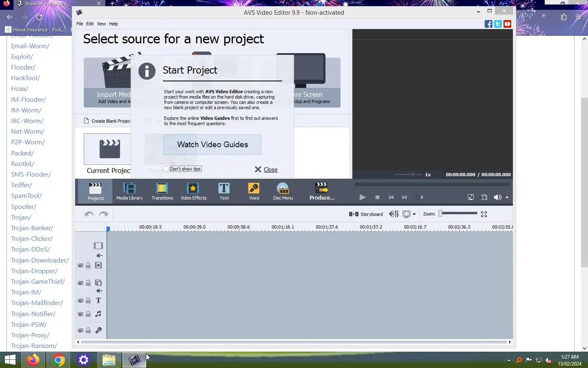The image size is (588, 368).
Task: Open the Email-Worm/ link in the browser
Action: pos(30,46)
